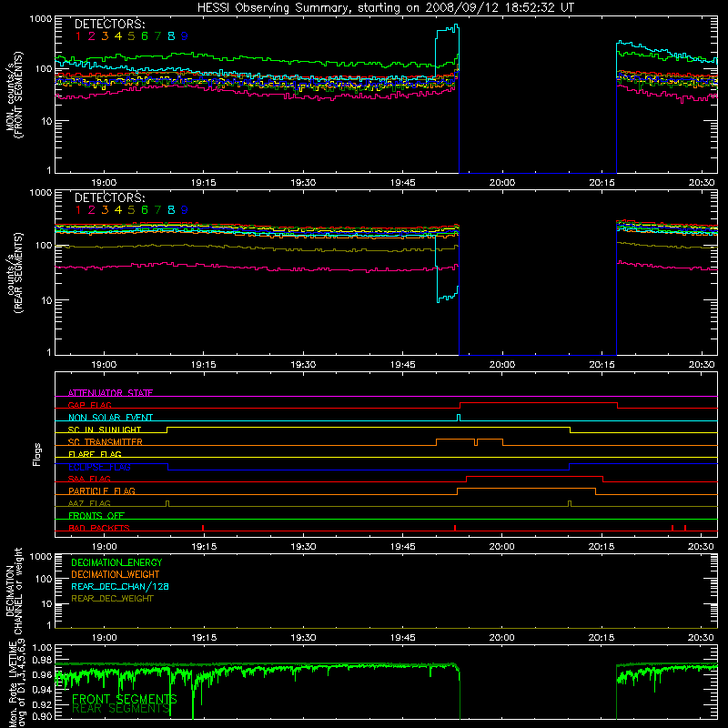The width and height of the screenshot is (728, 728).
Task: Click 19:30 tick under decimation plot
Action: click(x=303, y=638)
